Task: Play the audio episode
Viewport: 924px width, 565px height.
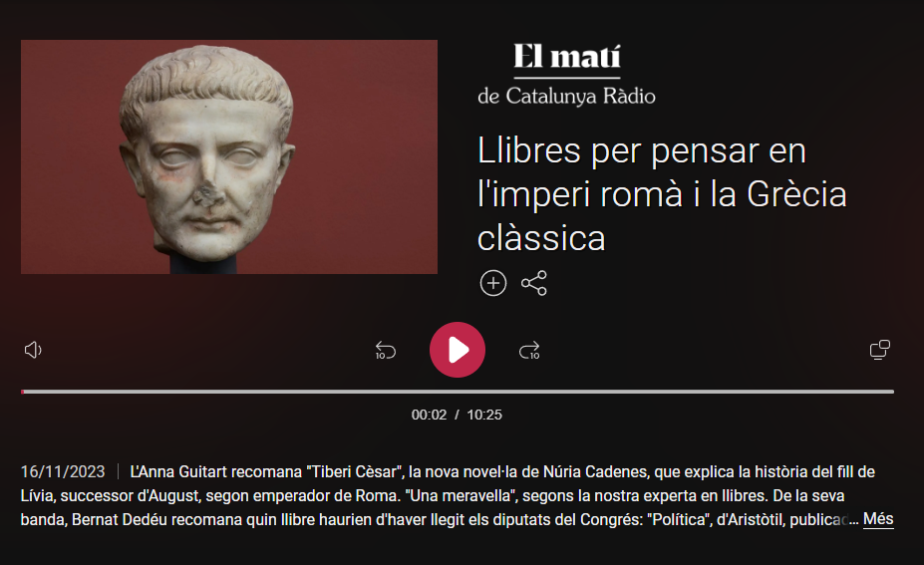Action: tap(458, 350)
